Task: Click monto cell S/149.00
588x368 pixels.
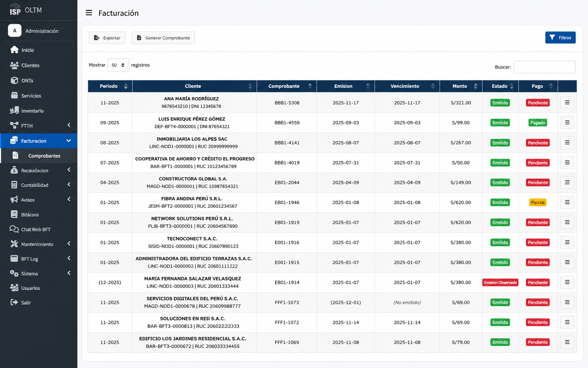Action: click(461, 183)
